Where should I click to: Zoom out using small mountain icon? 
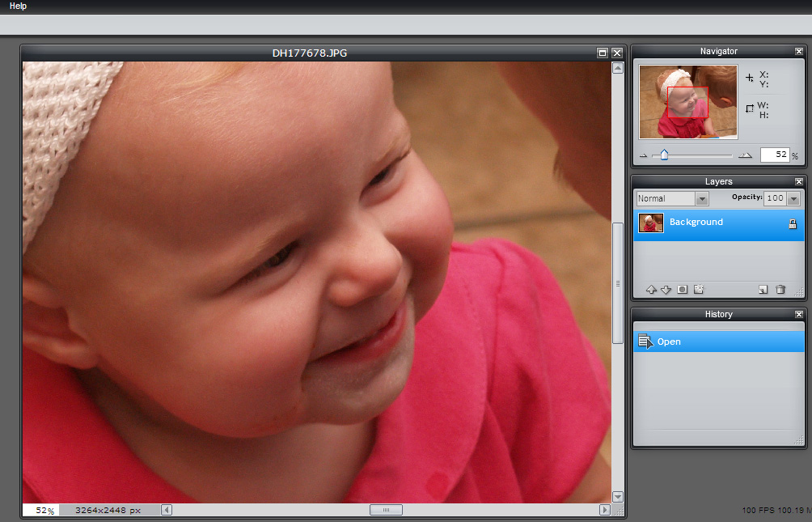pyautogui.click(x=643, y=155)
